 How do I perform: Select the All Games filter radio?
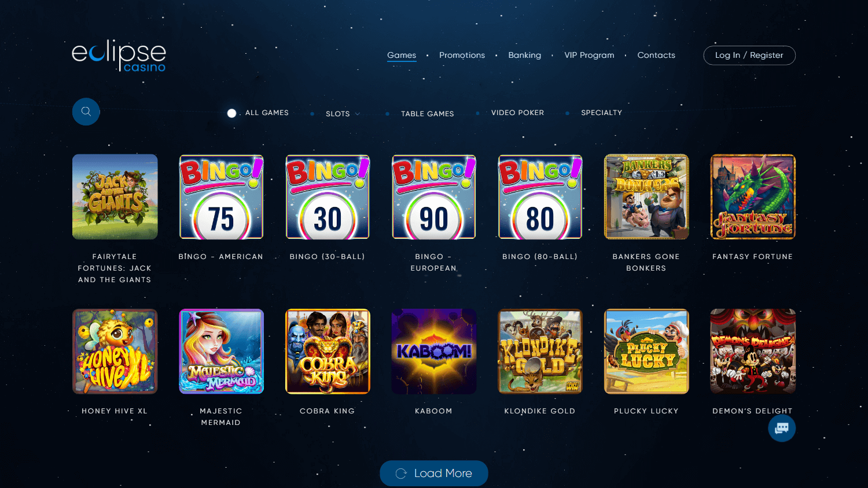pos(231,113)
